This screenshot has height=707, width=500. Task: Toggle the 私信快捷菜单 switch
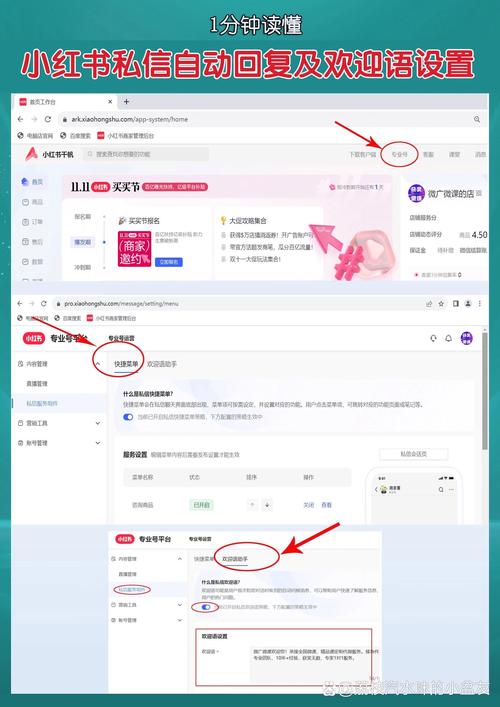point(128,417)
